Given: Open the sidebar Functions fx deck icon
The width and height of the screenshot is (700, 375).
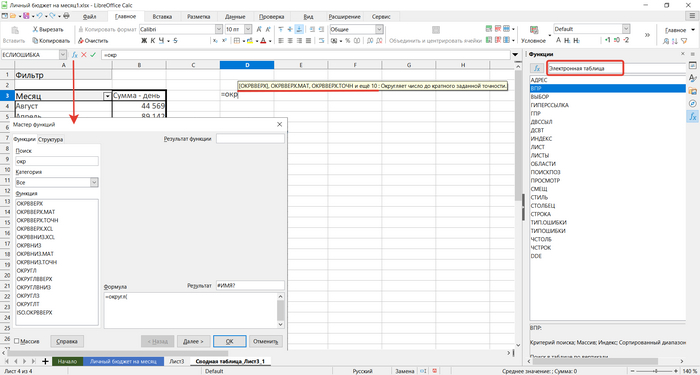Looking at the screenshot, I should 692,117.
